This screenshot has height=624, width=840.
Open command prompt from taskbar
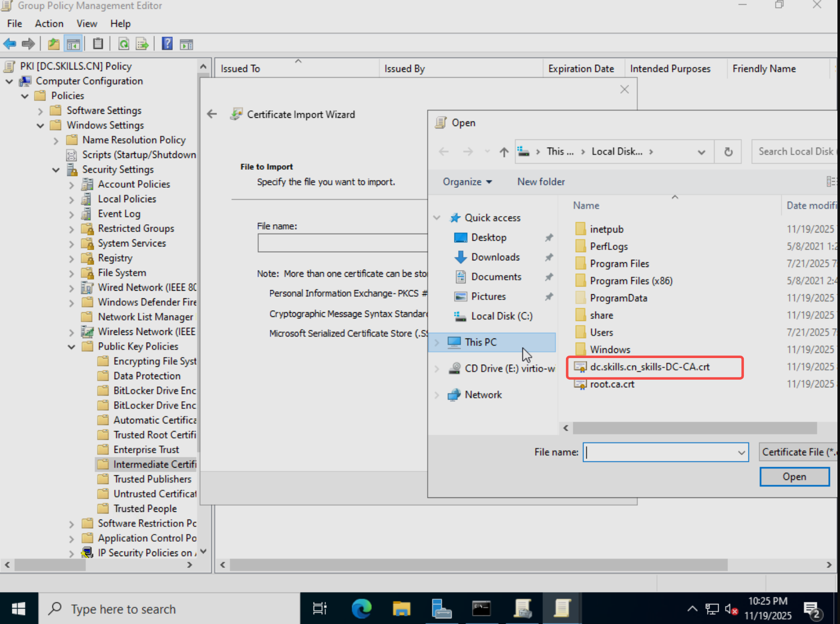481,609
